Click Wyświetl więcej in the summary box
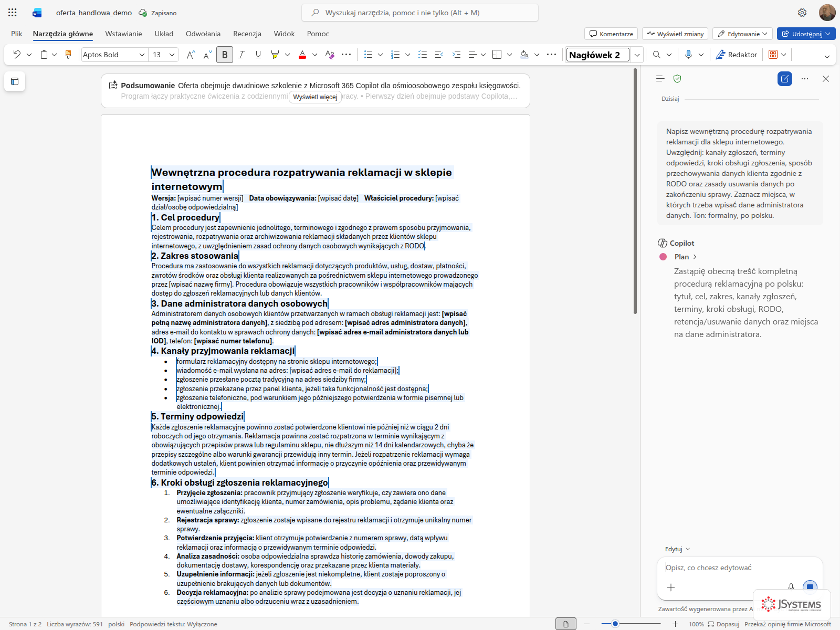This screenshot has width=840, height=630. [315, 97]
